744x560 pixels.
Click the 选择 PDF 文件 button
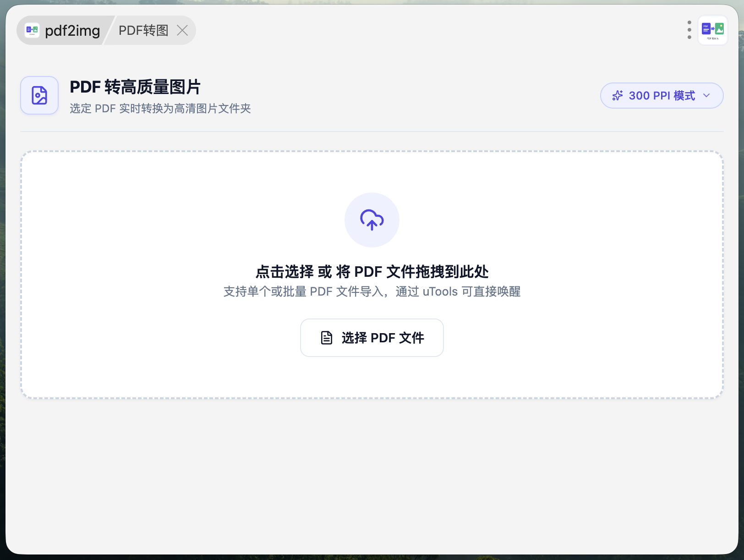[x=372, y=338]
